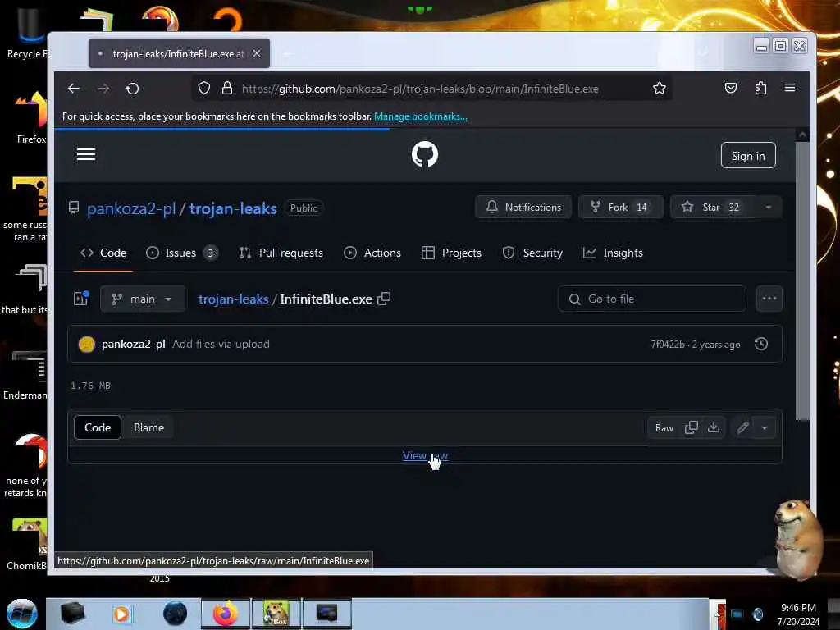This screenshot has height=630, width=840.
Task: Focus the Go to file search field
Action: pyautogui.click(x=652, y=299)
